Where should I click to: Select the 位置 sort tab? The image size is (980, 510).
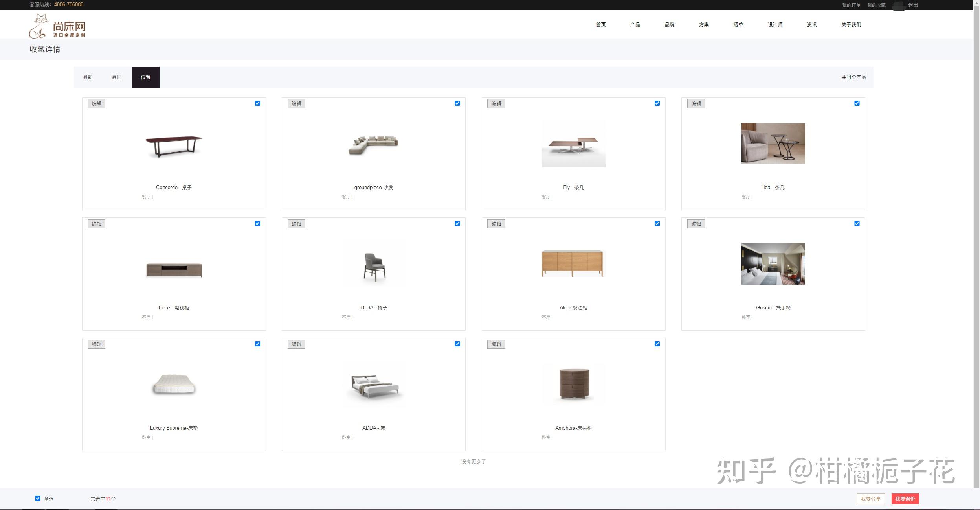click(x=146, y=77)
